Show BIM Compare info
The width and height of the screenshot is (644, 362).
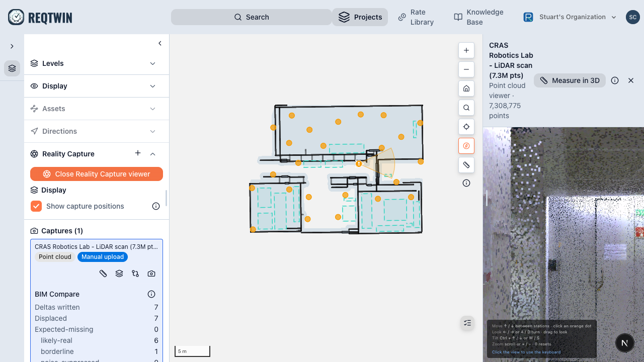(151, 294)
